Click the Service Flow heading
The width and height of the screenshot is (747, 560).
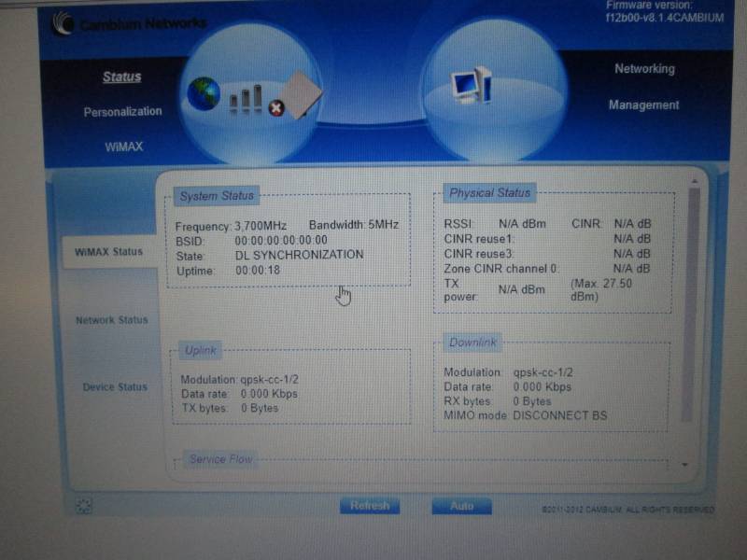[x=220, y=459]
